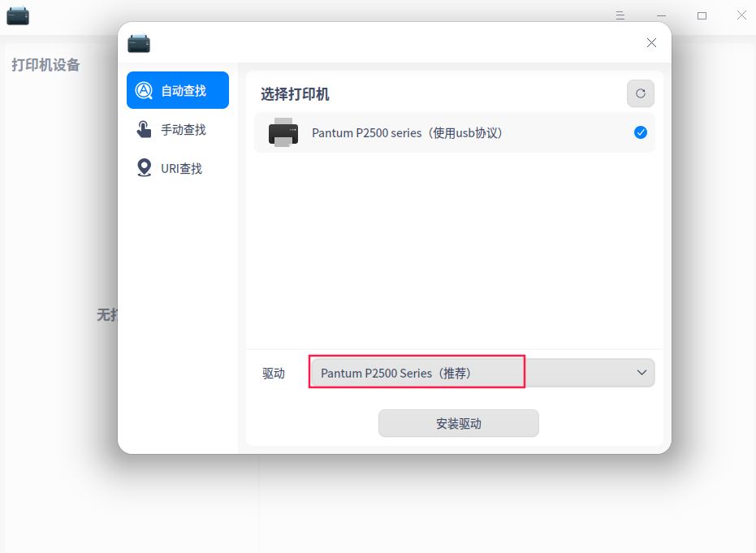Click the refresh printer list icon

click(640, 93)
